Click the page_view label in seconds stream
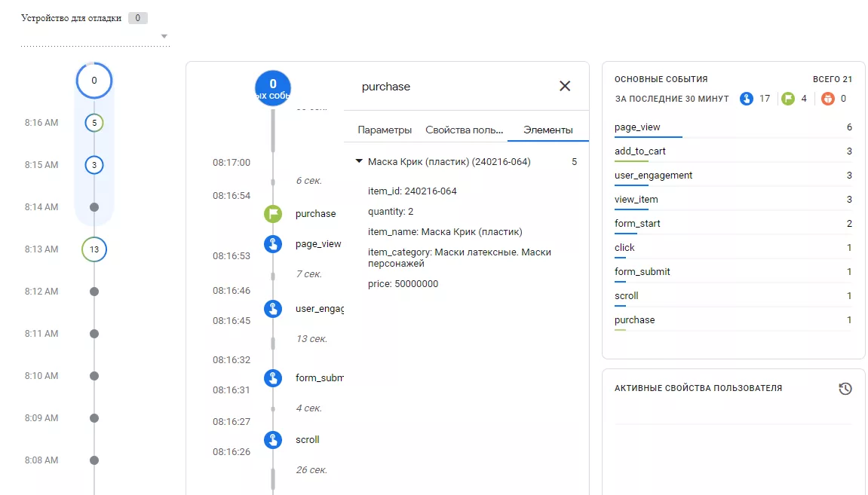Image resolution: width=868 pixels, height=495 pixels. pyautogui.click(x=318, y=244)
